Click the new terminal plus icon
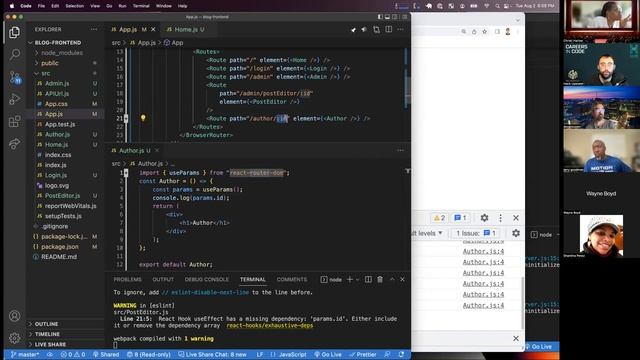 coord(350,280)
